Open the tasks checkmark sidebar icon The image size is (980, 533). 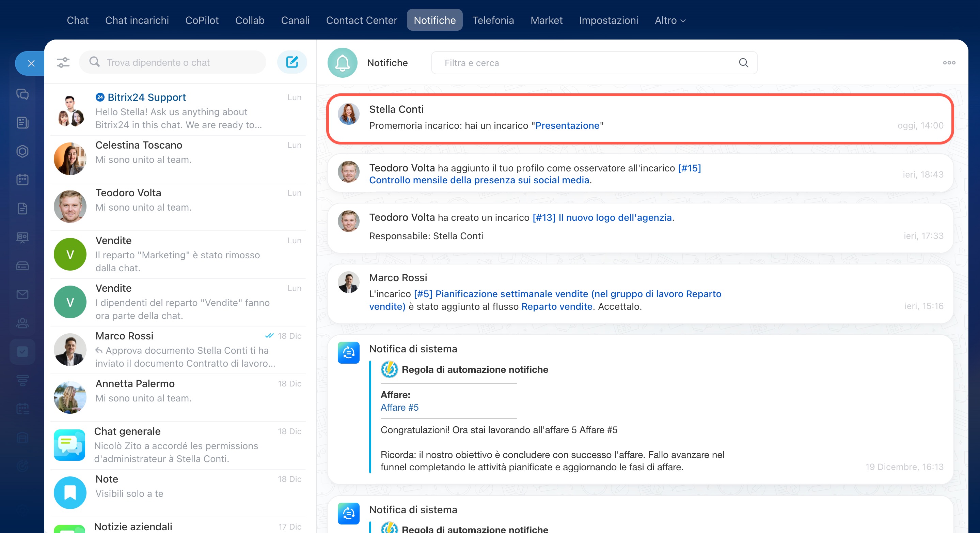[22, 351]
